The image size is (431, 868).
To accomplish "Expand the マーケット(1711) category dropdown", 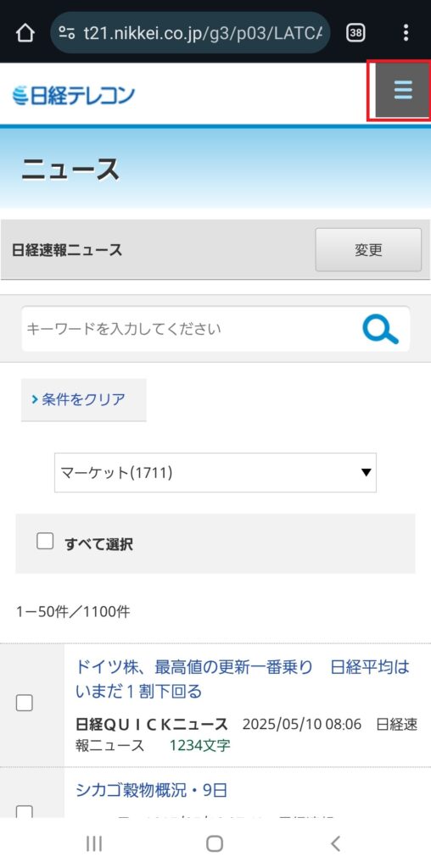I will [215, 473].
